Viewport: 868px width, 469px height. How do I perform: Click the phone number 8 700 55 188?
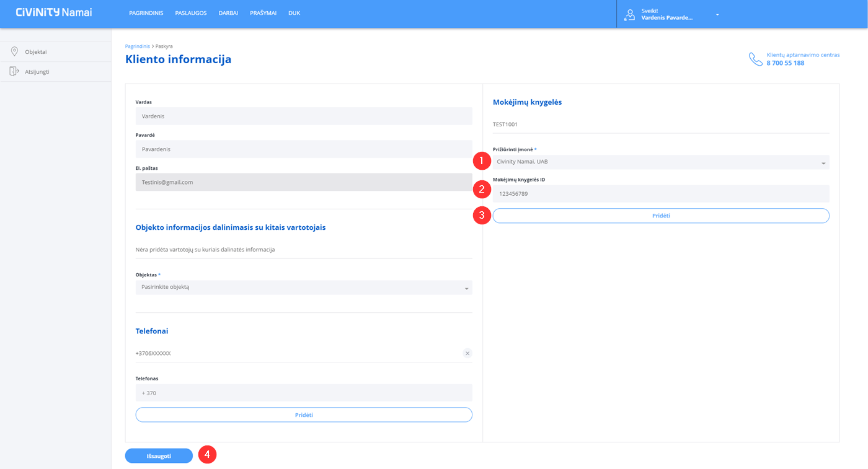coord(785,63)
